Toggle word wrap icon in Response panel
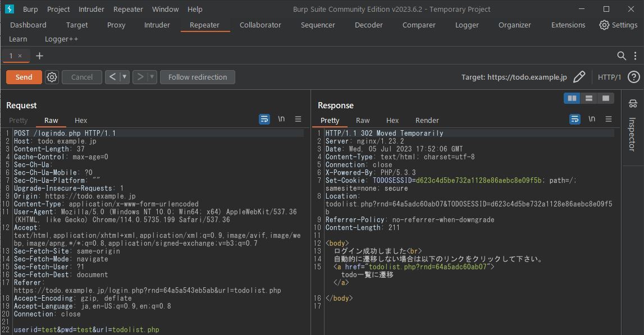The width and height of the screenshot is (644, 335). [575, 119]
